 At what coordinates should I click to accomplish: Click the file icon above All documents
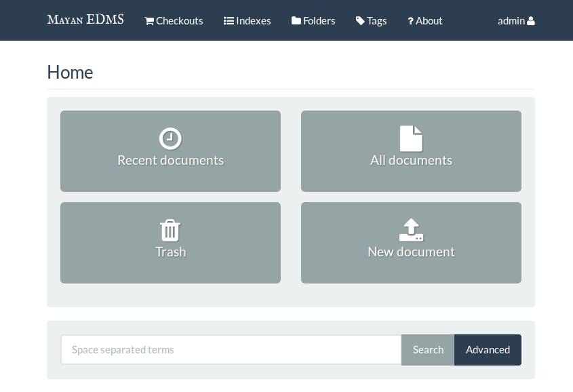click(411, 138)
